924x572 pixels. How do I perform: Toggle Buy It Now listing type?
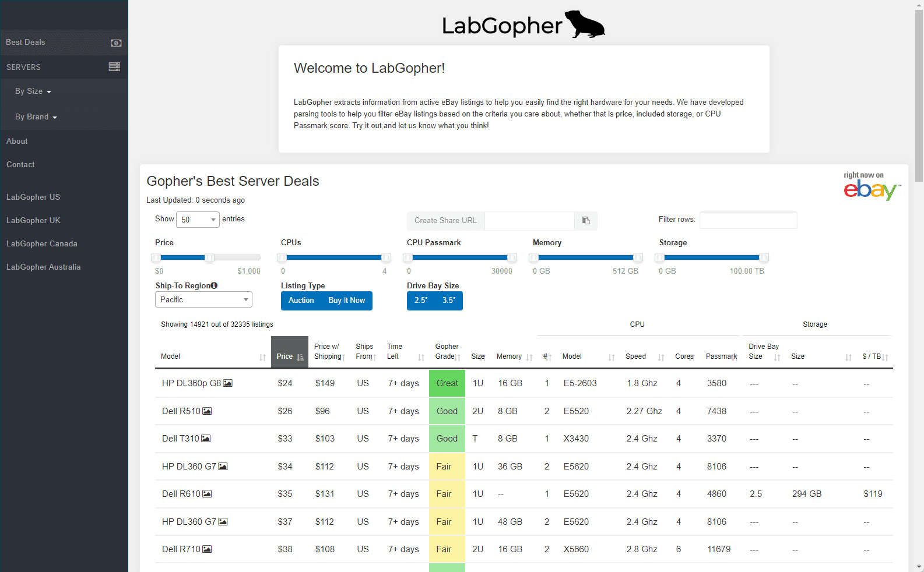[x=347, y=301]
